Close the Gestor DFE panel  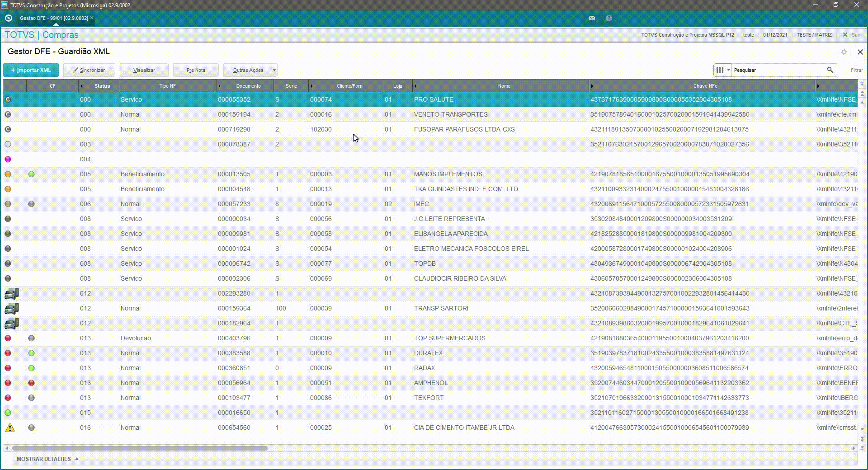click(x=860, y=52)
